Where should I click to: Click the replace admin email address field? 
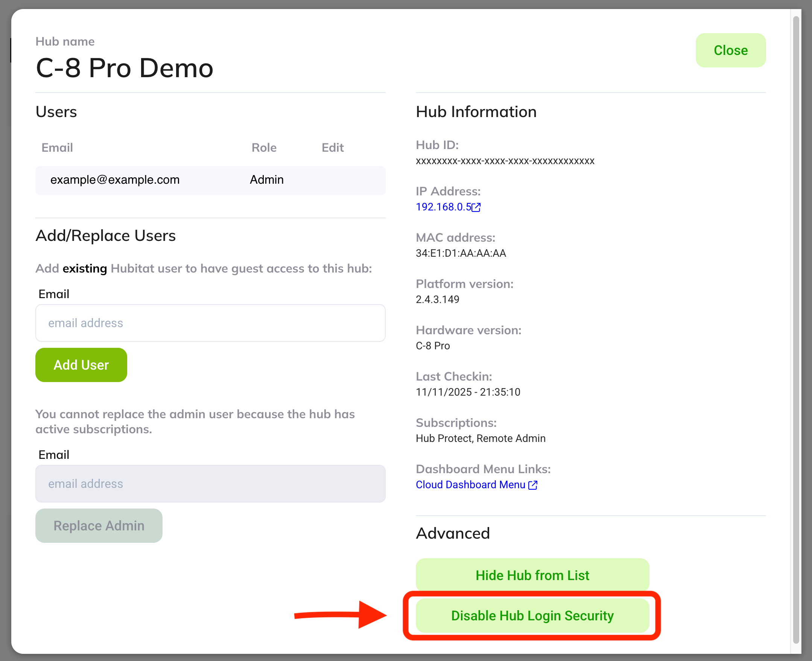point(210,484)
